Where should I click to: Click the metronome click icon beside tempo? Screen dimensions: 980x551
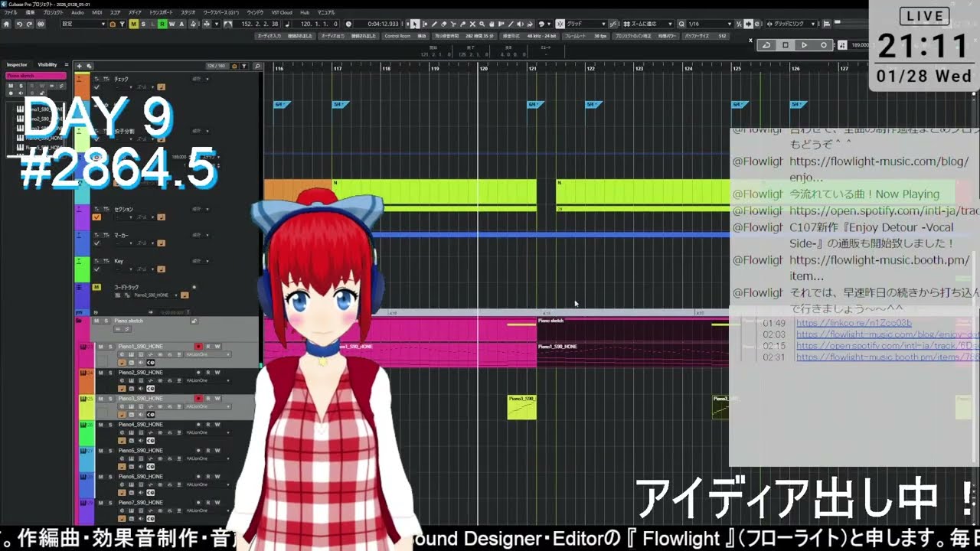click(x=843, y=45)
